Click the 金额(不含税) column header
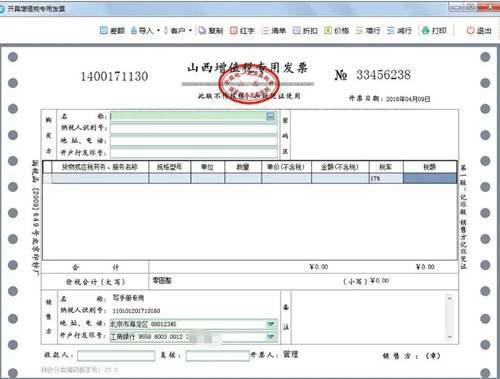500x379 pixels. pos(340,167)
